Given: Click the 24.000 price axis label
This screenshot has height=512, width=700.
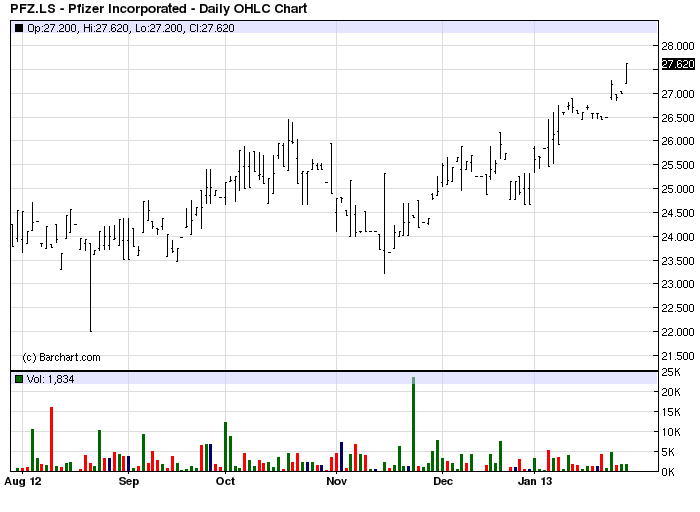Looking at the screenshot, I should (678, 237).
